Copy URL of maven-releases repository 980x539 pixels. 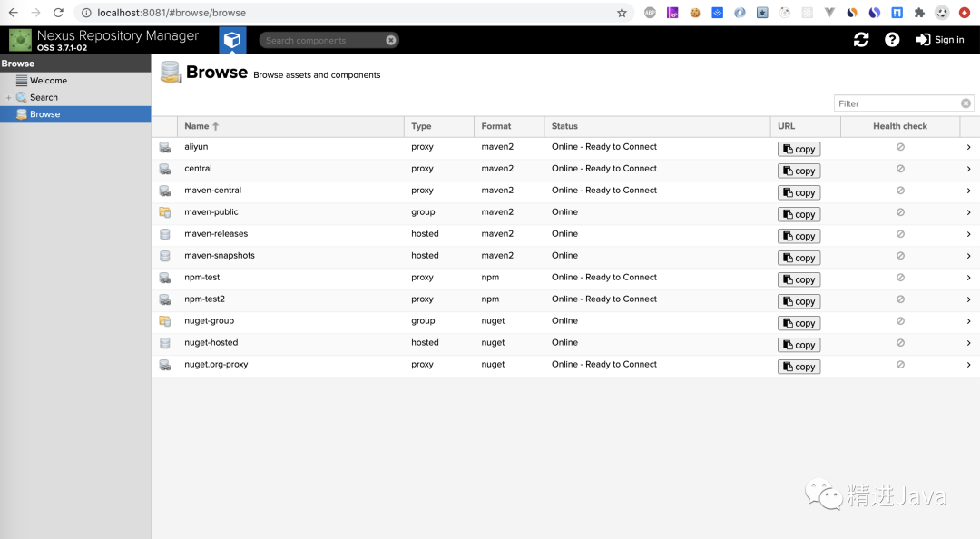tap(799, 236)
